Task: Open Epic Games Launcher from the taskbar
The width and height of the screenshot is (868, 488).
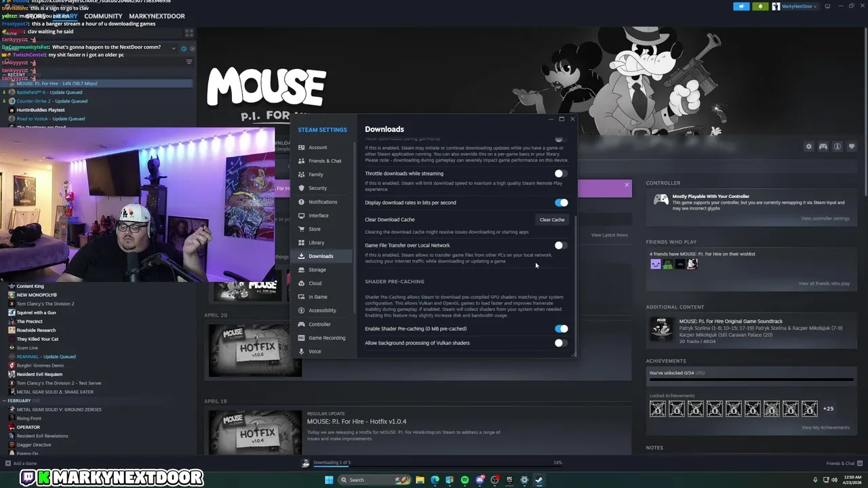Action: tap(509, 480)
